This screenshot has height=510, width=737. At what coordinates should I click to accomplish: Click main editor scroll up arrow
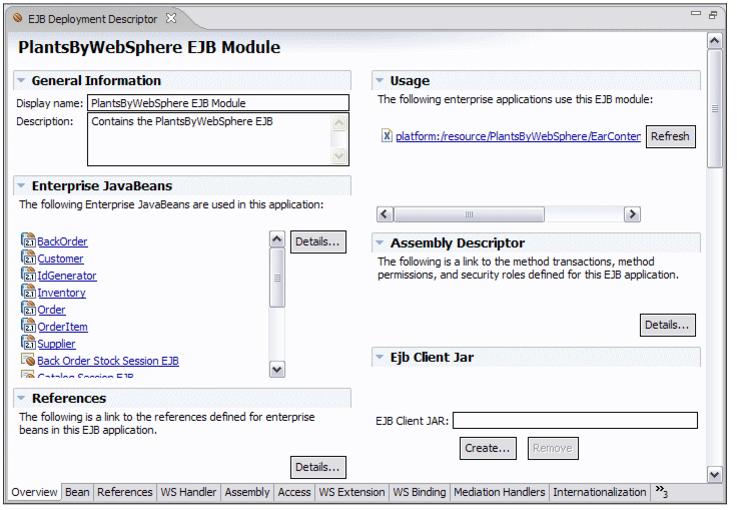[x=714, y=40]
